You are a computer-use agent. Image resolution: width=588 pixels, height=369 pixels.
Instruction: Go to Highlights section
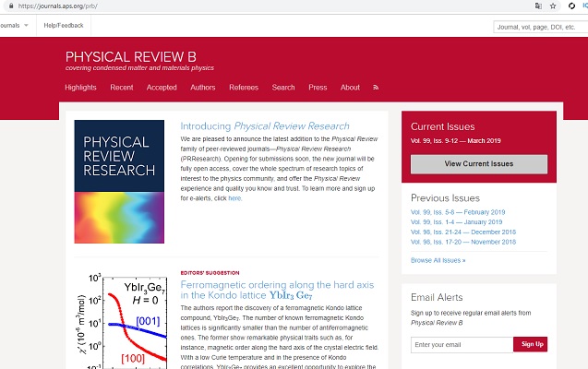80,88
